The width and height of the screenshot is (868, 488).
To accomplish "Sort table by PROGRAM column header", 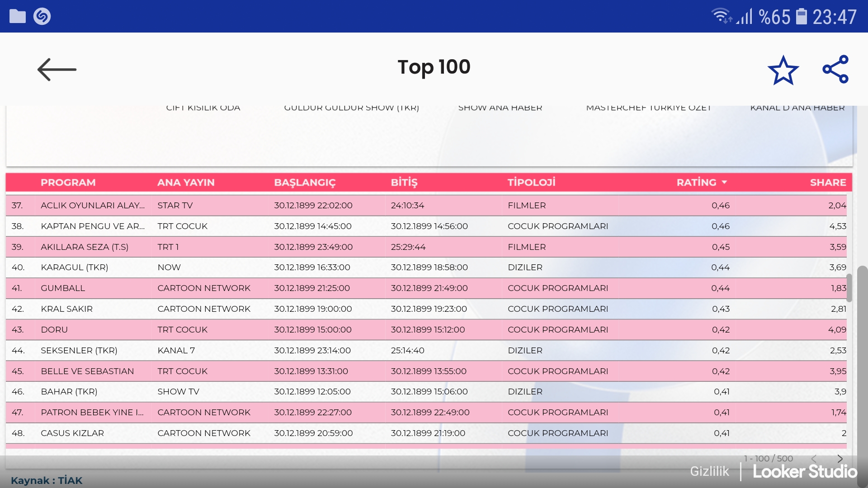I will 68,183.
